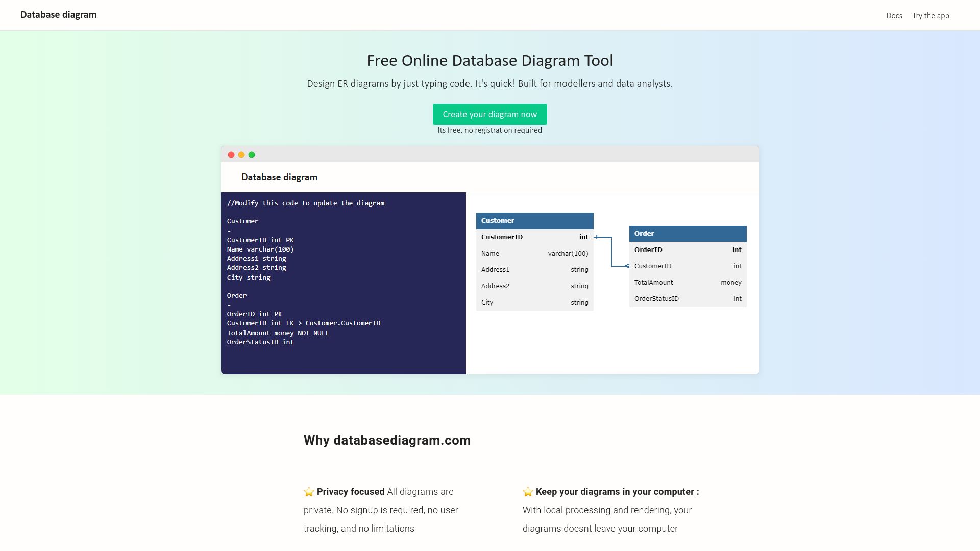Select 'Address2 string' code line

(256, 268)
